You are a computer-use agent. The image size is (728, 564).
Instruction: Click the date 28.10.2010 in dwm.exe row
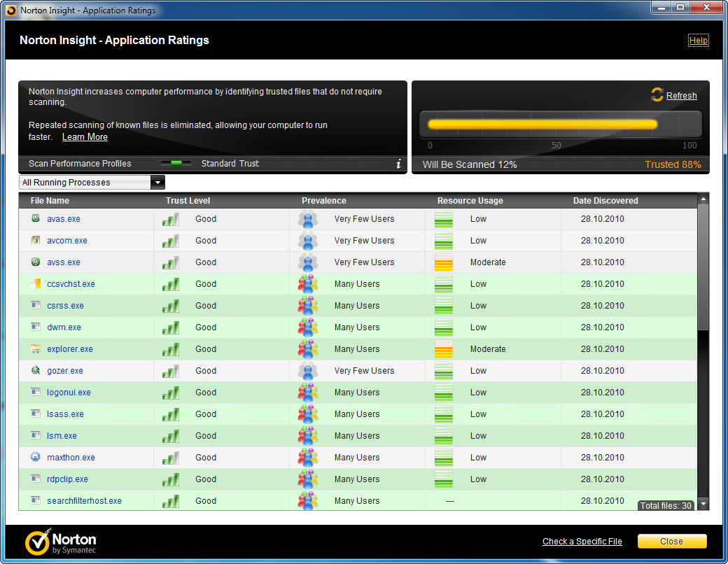[x=602, y=327]
